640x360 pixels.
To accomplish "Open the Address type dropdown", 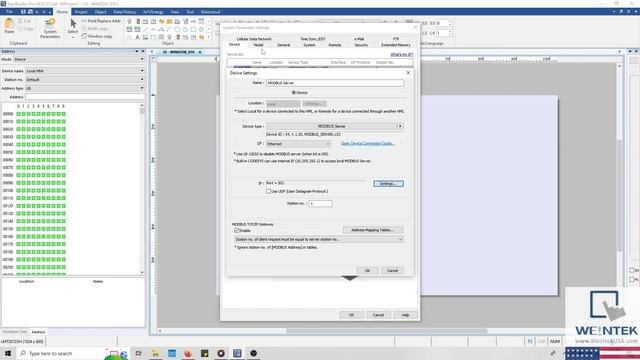I will point(85,88).
